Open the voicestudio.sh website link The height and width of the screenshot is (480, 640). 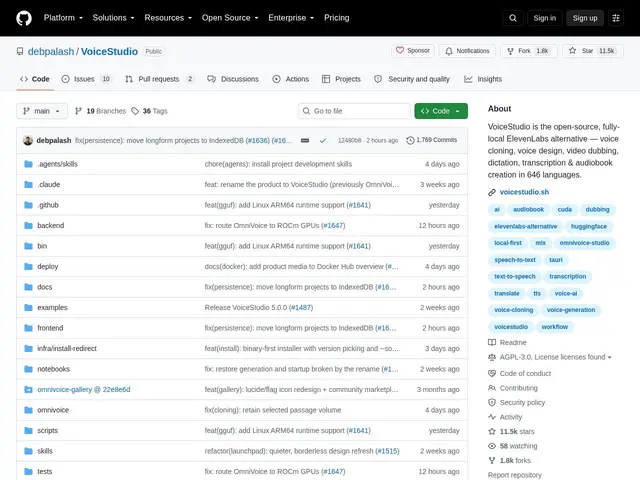tap(524, 192)
